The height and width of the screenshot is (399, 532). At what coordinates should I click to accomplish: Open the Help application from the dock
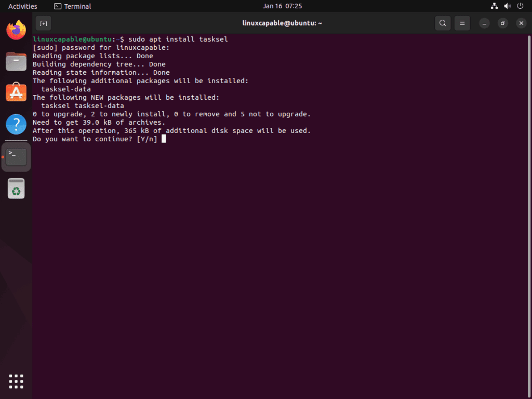tap(16, 124)
